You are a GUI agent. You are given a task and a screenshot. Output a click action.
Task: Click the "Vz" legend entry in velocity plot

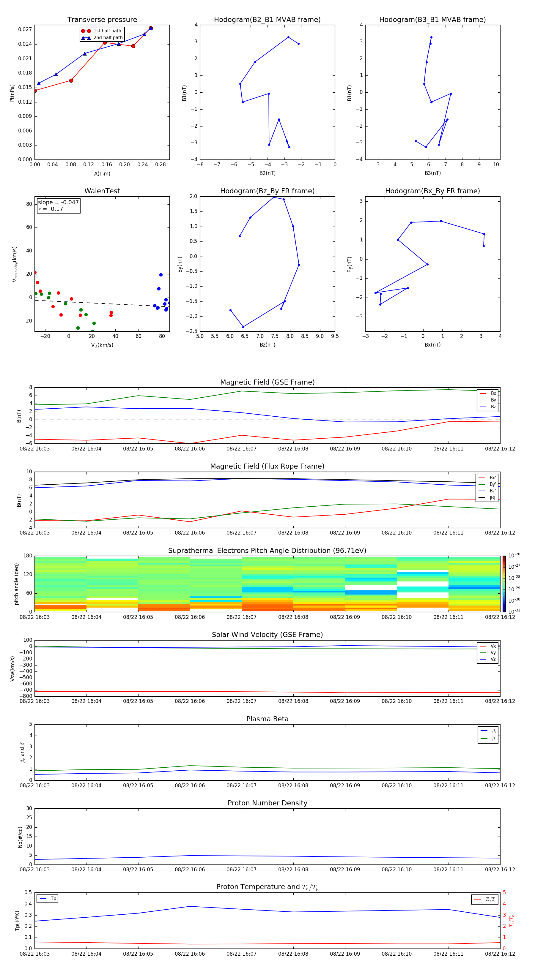click(x=488, y=659)
